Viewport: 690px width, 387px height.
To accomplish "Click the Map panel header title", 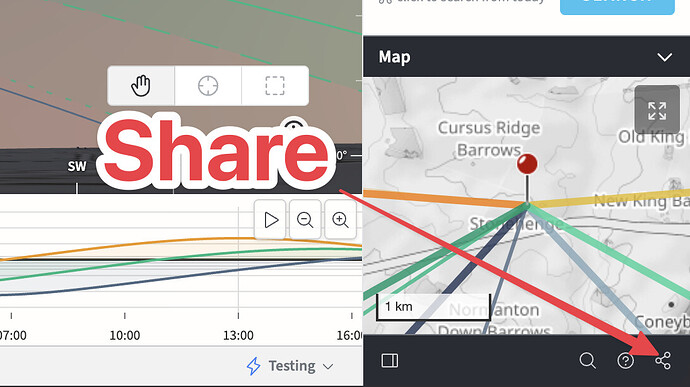I will [x=394, y=57].
